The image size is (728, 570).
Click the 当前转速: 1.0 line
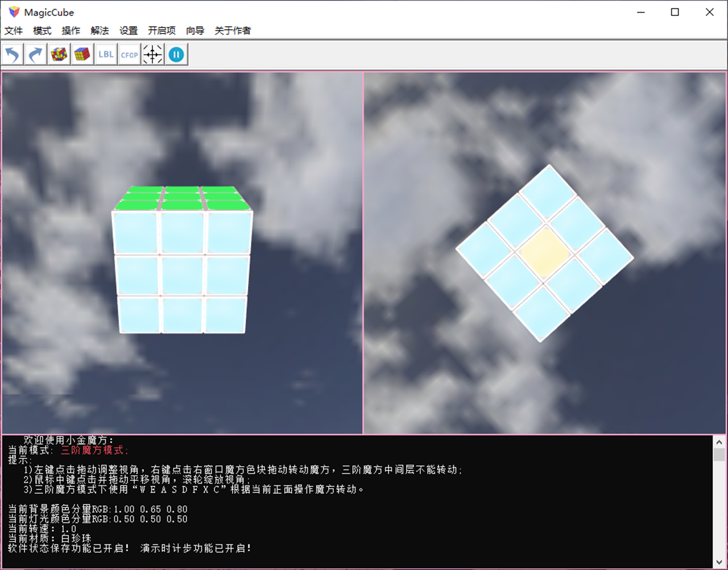coord(42,529)
